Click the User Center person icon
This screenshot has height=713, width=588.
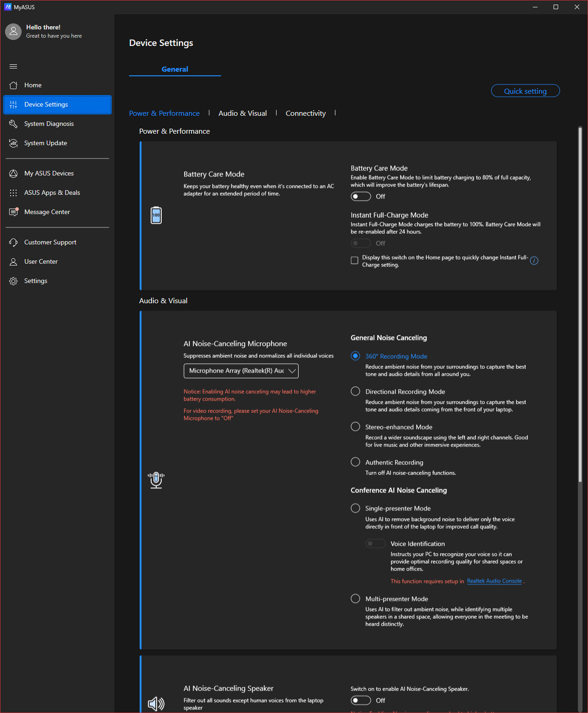pyautogui.click(x=13, y=261)
